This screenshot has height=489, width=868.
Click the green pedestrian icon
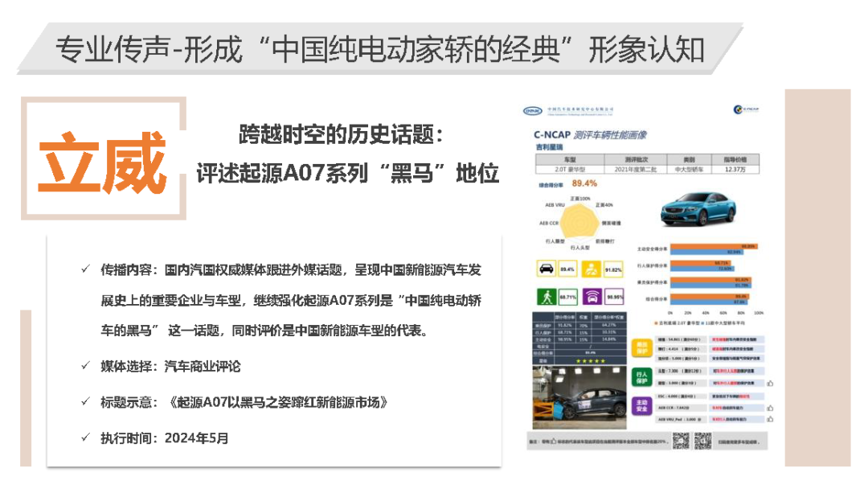tap(547, 297)
